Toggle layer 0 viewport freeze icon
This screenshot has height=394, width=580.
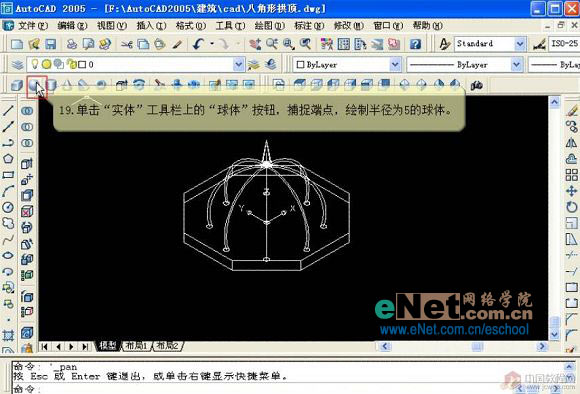tap(59, 64)
